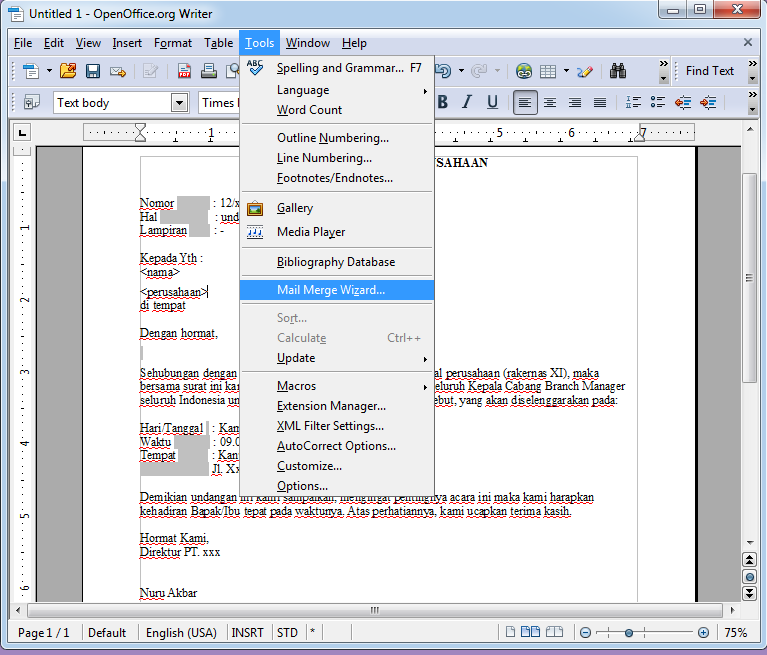This screenshot has width=767, height=655.
Task: Click the Find & Replace binoculars icon
Action: [618, 71]
